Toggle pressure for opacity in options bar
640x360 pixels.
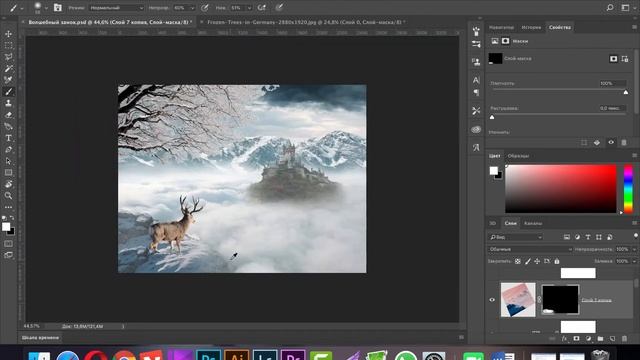205,7
